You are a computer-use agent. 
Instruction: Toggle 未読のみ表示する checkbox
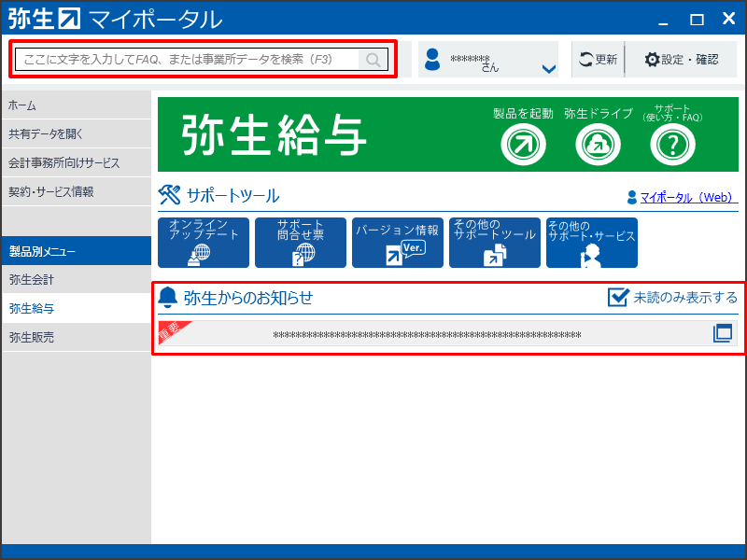[618, 297]
